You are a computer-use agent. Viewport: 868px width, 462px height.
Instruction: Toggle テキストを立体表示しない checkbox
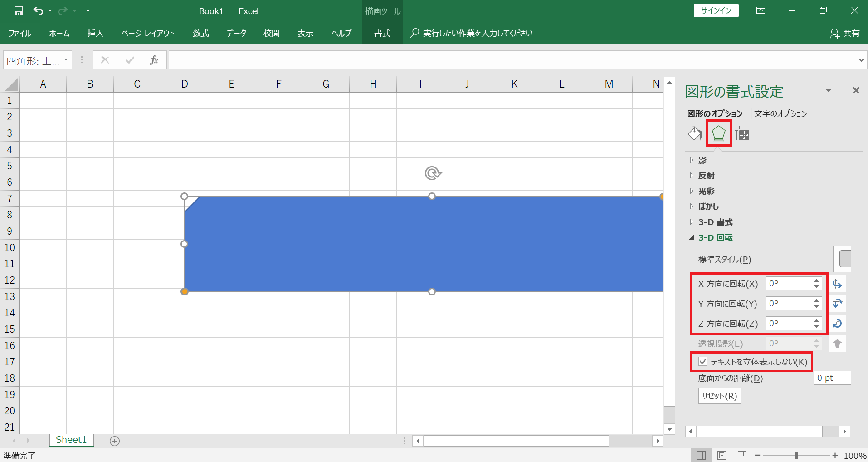coord(703,362)
